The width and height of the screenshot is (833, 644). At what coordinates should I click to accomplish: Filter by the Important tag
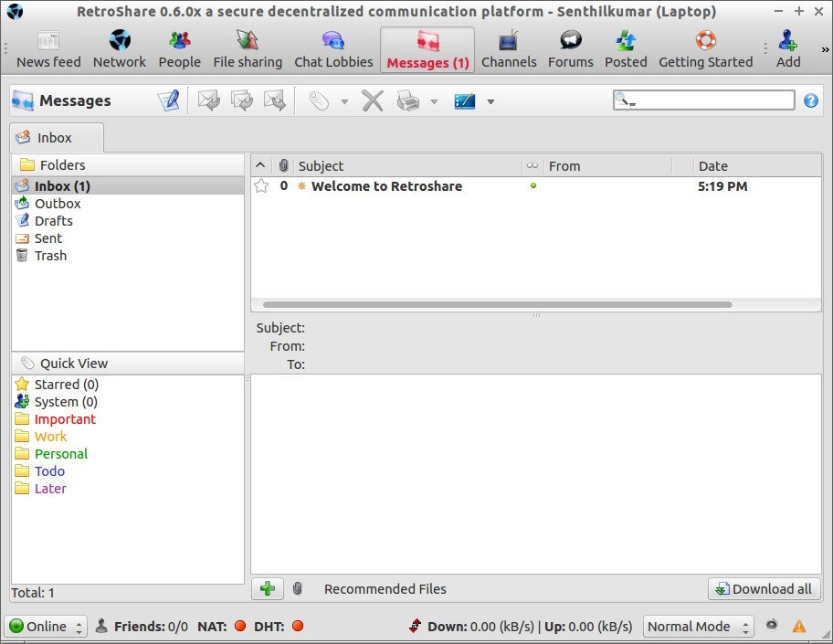(128, 419)
